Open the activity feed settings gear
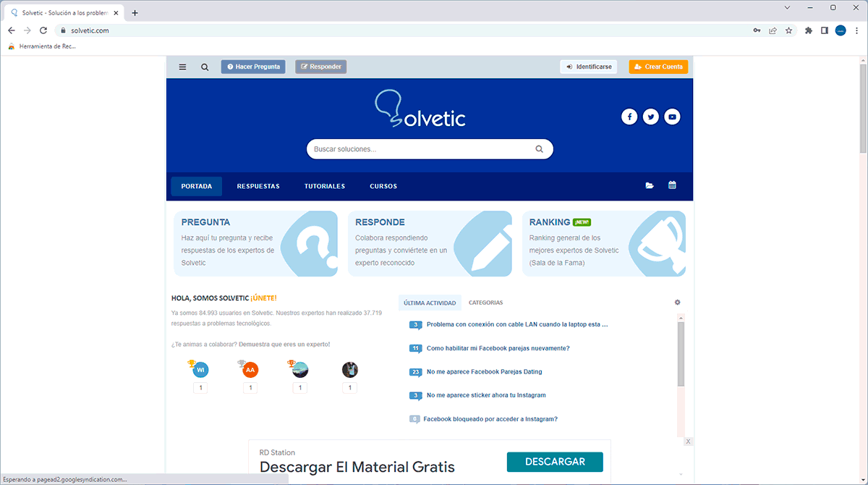 click(677, 302)
